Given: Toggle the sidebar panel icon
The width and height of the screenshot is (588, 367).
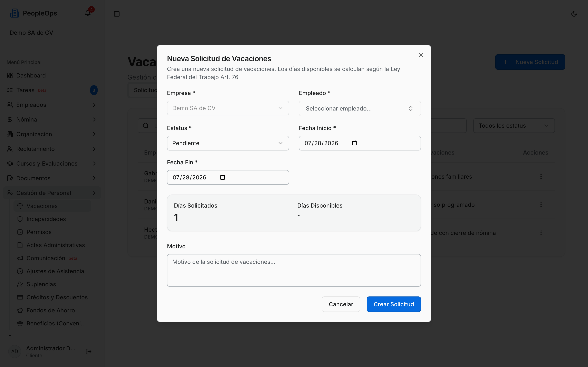Looking at the screenshot, I should coord(117,14).
